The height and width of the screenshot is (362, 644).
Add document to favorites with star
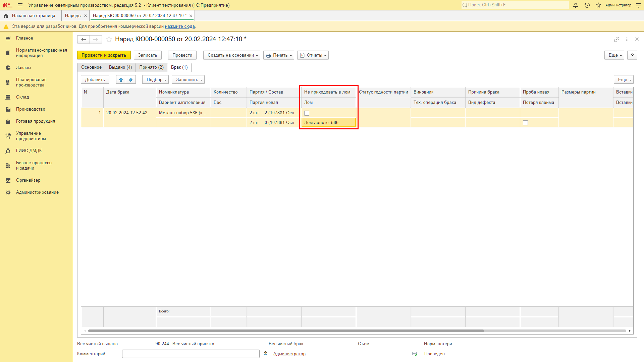pos(109,39)
